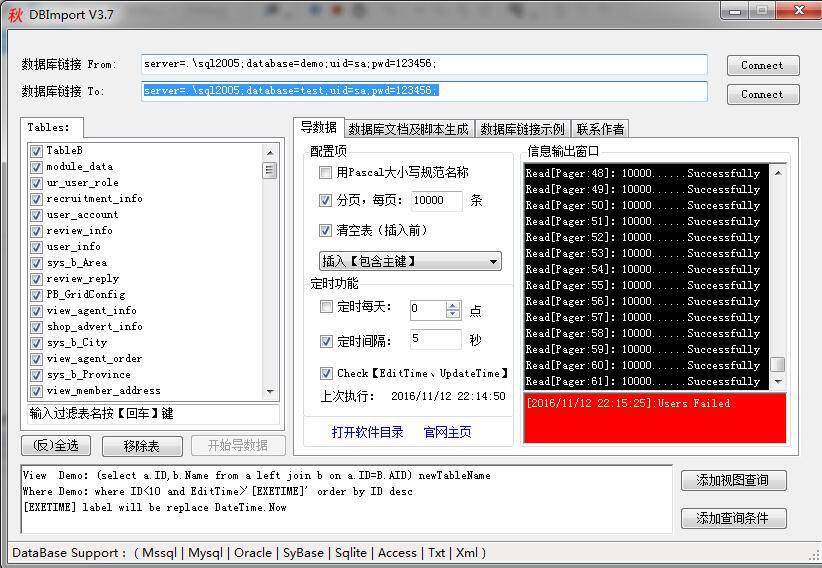Toggle PB_GridConfig table checkbox
The height and width of the screenshot is (568, 822).
click(36, 295)
